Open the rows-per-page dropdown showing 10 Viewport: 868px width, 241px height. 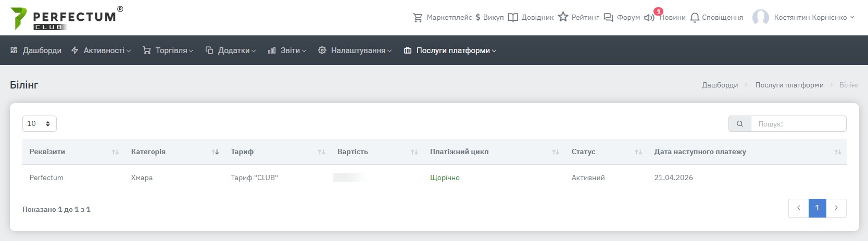[x=39, y=124]
